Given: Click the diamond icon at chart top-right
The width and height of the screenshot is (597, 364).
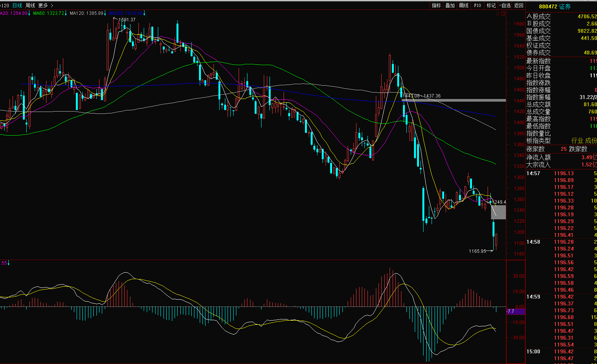Looking at the screenshot, I should point(497,14).
